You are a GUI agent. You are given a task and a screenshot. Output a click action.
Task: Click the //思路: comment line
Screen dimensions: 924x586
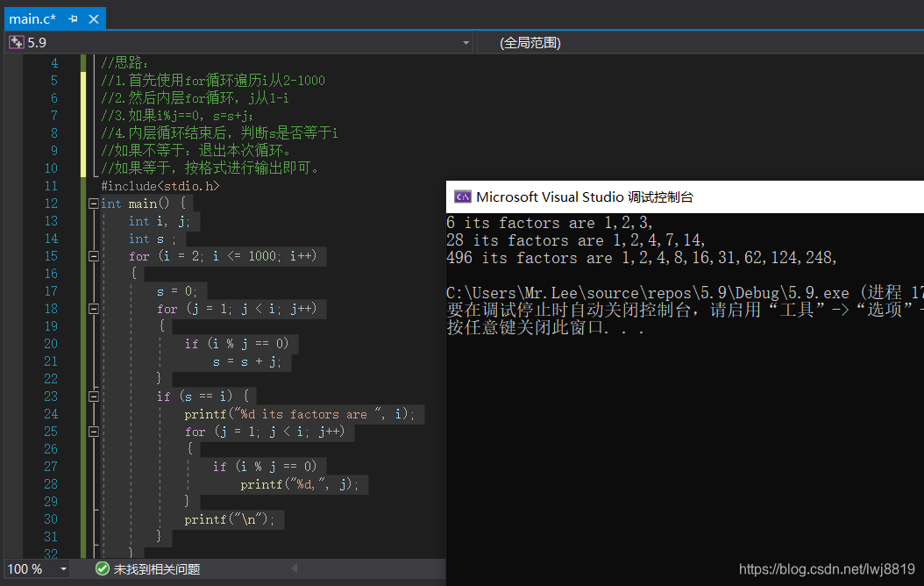pyautogui.click(x=124, y=62)
